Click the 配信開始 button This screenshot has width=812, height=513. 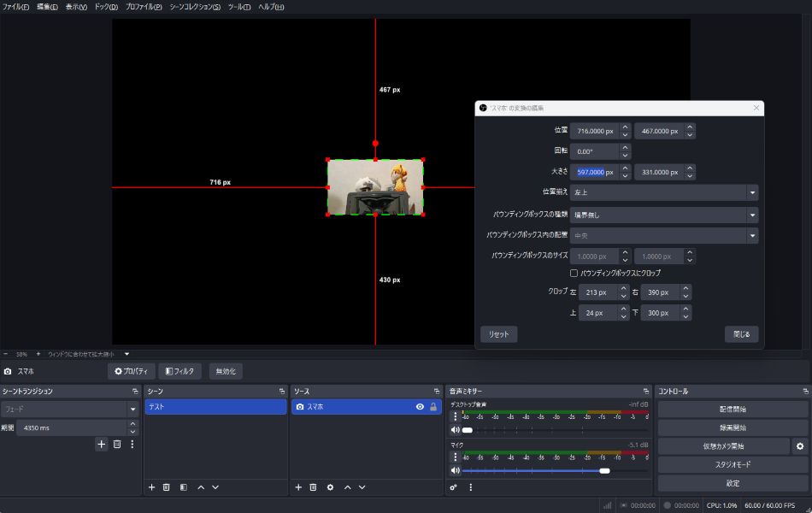[x=733, y=410]
